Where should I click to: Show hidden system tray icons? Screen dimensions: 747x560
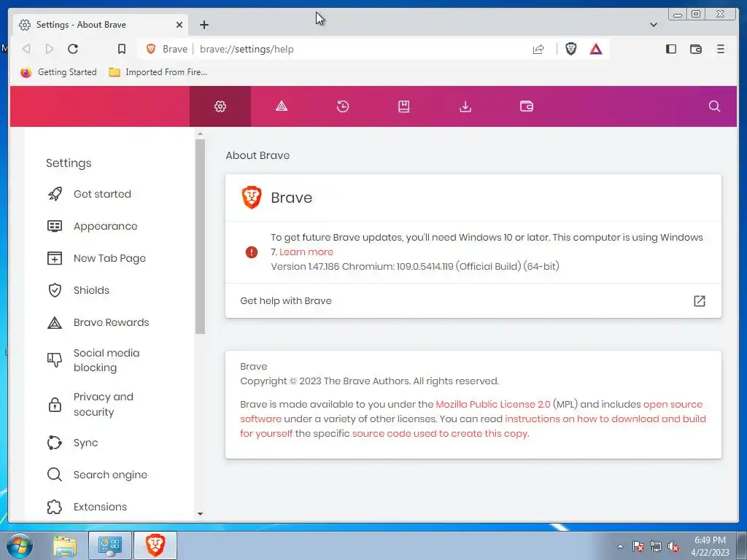coord(620,546)
